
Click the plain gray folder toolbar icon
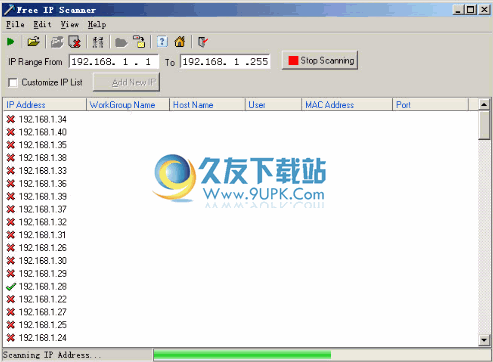121,42
